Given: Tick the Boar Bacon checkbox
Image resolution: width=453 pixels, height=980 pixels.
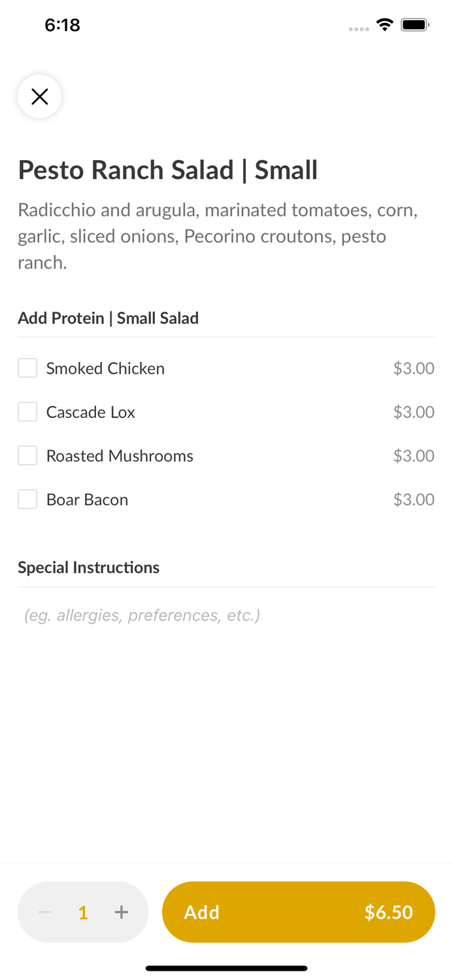Looking at the screenshot, I should (x=27, y=499).
